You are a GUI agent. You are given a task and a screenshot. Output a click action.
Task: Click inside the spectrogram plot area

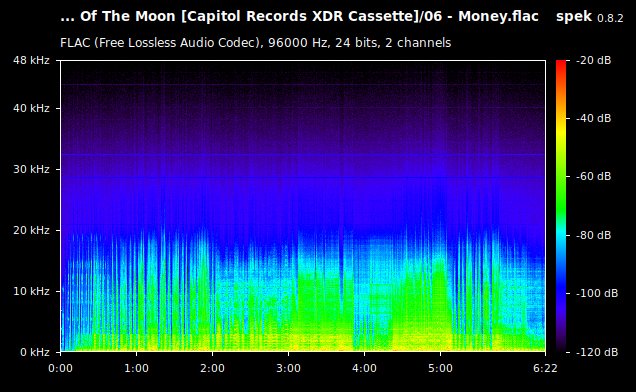(303, 206)
